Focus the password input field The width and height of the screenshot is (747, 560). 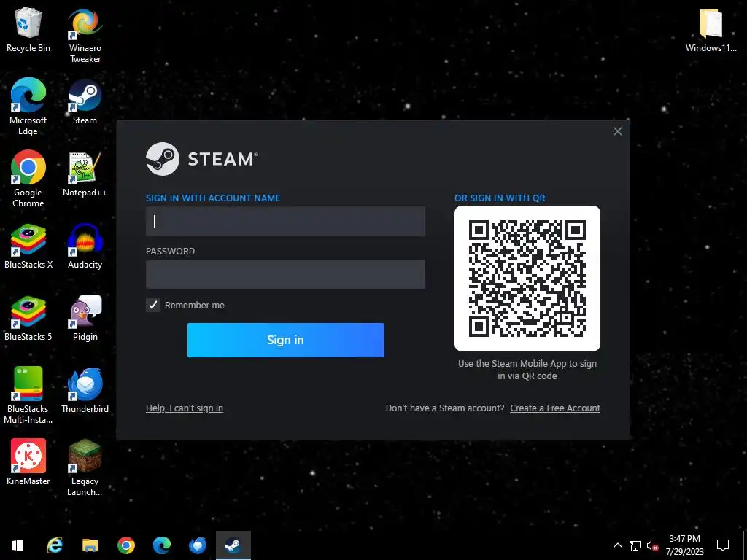(285, 274)
